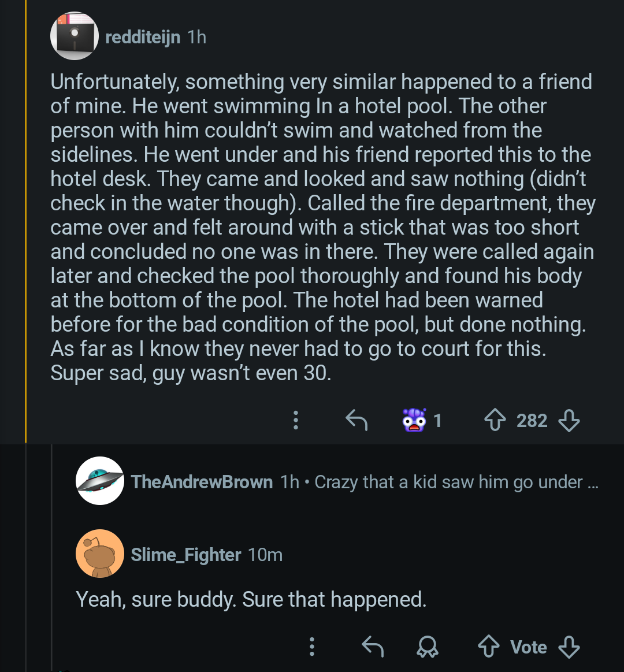The height and width of the screenshot is (672, 624).
Task: Reply to redditeijn's comment
Action: [356, 420]
